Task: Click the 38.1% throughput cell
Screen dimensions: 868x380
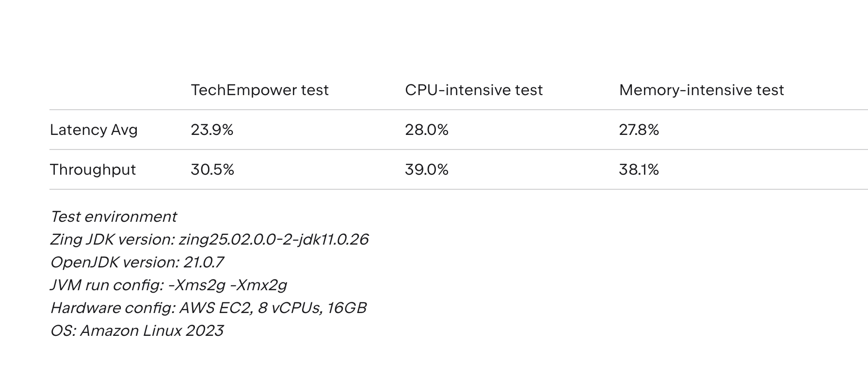Action: pyautogui.click(x=639, y=169)
